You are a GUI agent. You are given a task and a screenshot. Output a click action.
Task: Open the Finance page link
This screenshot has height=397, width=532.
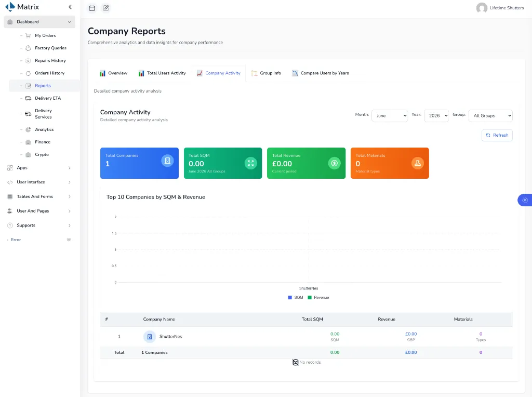43,142
